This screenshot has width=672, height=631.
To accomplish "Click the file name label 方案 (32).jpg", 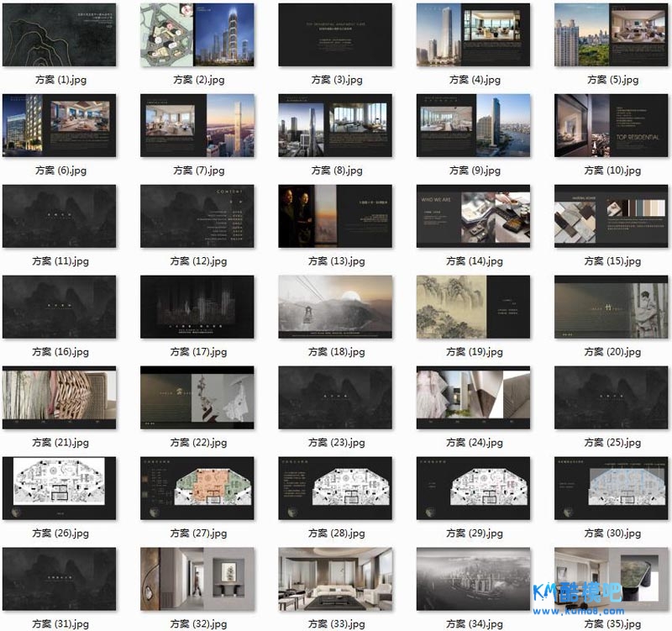I will (x=198, y=624).
